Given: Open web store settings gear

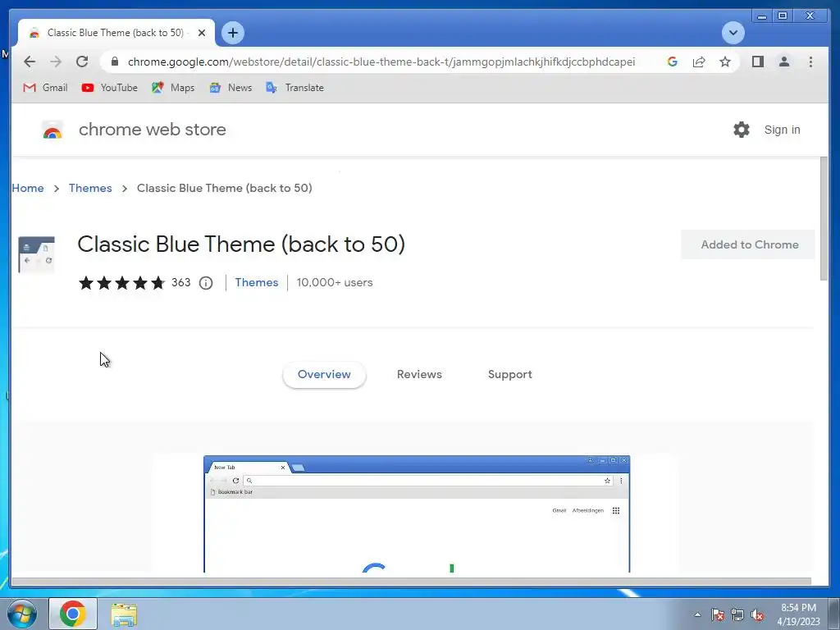Looking at the screenshot, I should click(742, 130).
